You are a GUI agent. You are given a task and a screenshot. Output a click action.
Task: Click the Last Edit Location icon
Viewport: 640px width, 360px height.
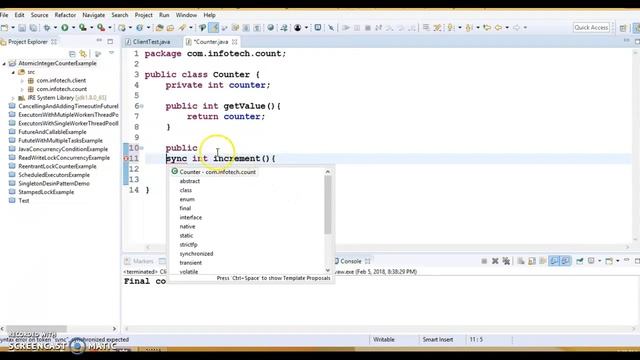click(487, 28)
